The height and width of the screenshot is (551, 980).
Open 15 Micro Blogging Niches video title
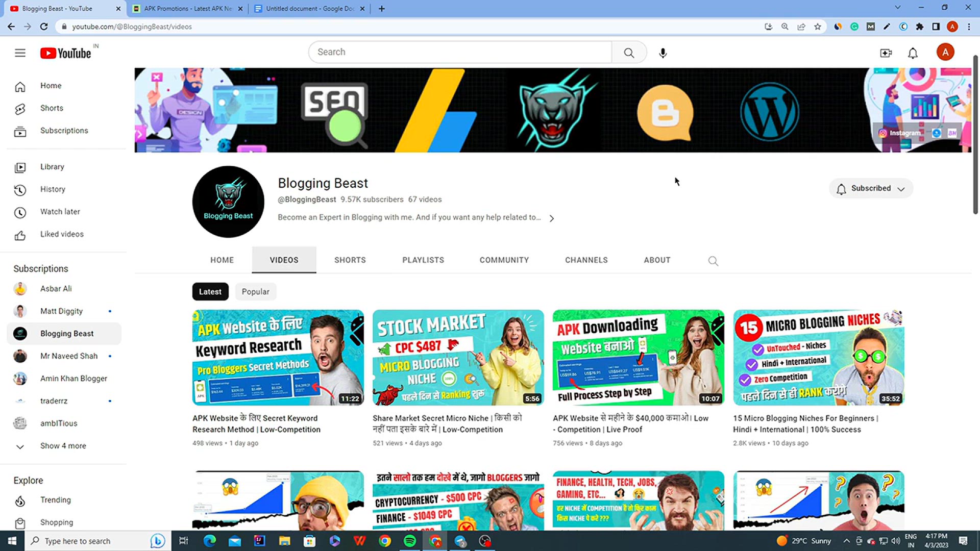[x=805, y=424]
